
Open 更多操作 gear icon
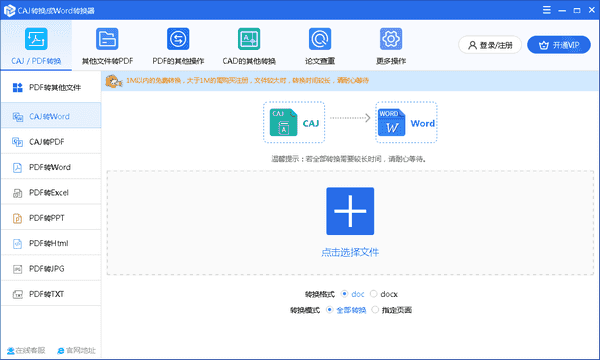(x=391, y=39)
